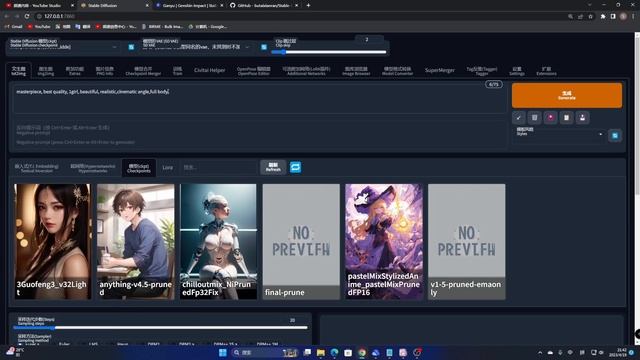The height and width of the screenshot is (360, 640).
Task: Open the Settings tab
Action: 517,71
